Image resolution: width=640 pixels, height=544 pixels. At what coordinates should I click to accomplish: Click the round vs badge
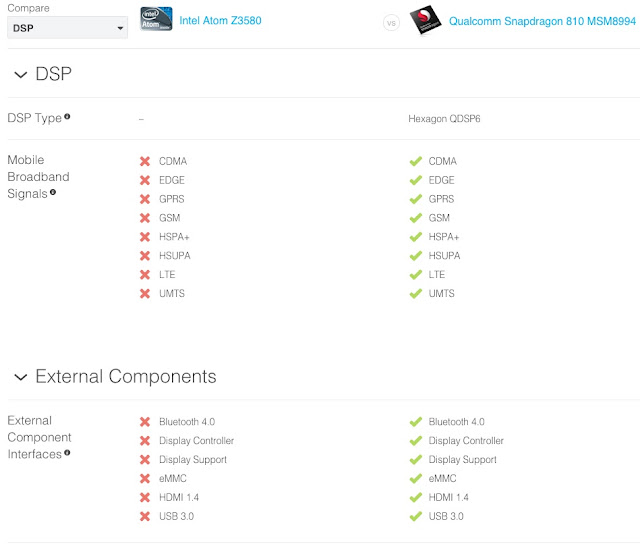click(x=391, y=23)
